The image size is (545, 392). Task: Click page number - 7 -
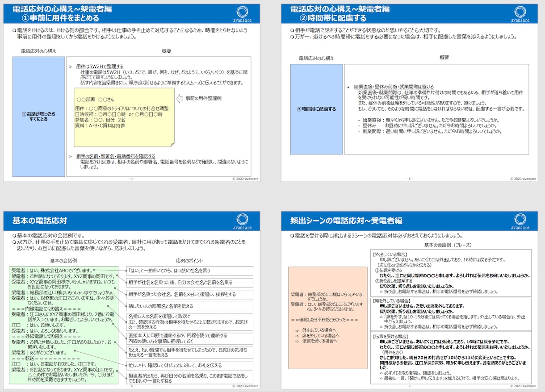tap(409, 386)
